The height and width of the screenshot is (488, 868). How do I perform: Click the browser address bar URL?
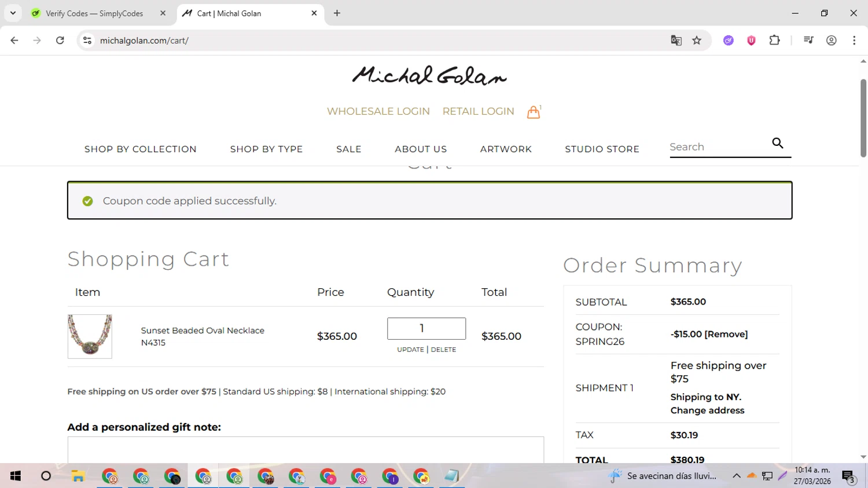144,41
